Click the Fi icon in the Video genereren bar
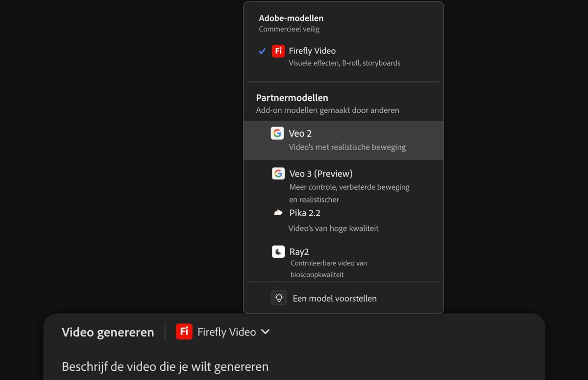The image size is (588, 380). (x=184, y=331)
